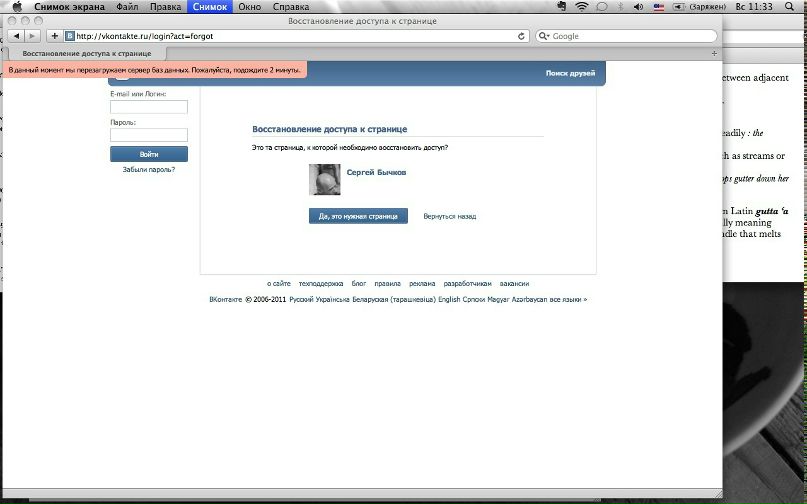Click the battery status icon
The width and height of the screenshot is (807, 504).
(678, 7)
